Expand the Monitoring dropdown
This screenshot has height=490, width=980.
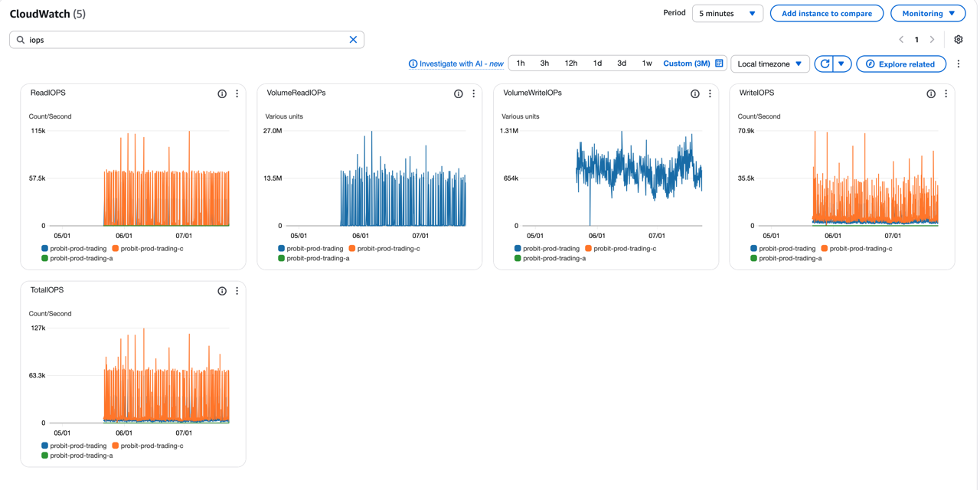click(x=927, y=13)
